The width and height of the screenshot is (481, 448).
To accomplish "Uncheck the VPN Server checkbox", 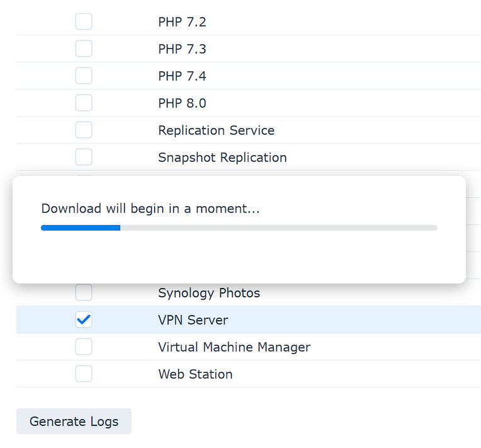I will click(84, 319).
